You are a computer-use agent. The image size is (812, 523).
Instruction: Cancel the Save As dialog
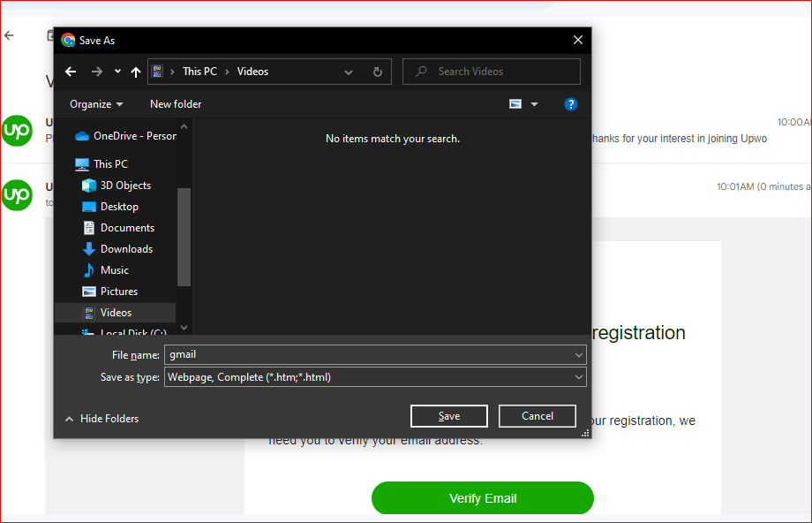click(x=537, y=416)
